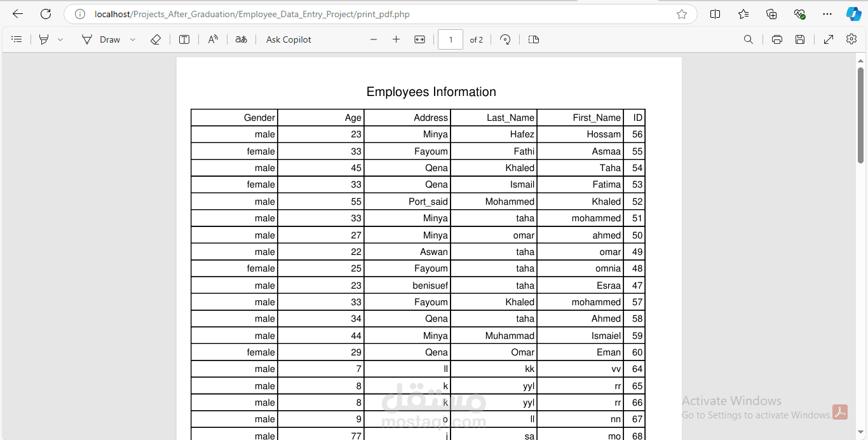Screen dimensions: 868x440
Task: Go back to the previous page
Action: pos(18,14)
